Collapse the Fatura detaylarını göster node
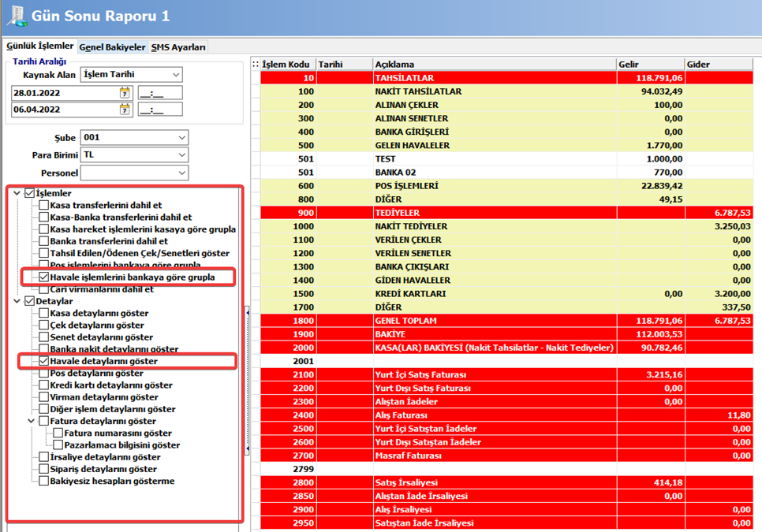This screenshot has width=762, height=532. [x=31, y=421]
